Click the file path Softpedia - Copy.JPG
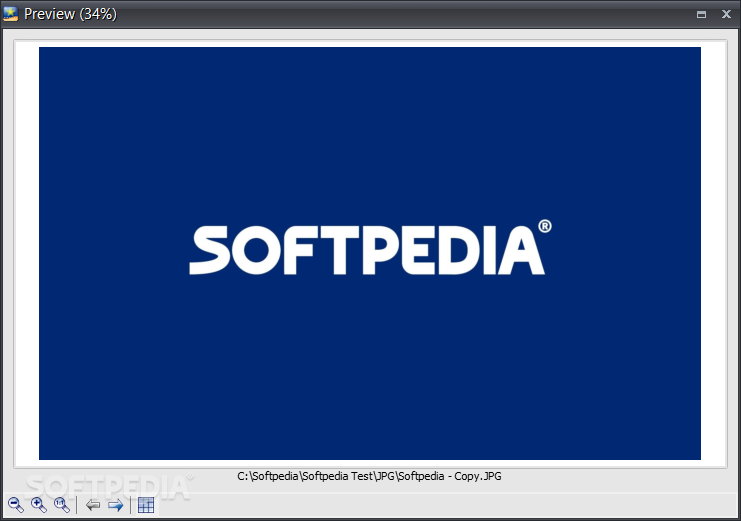Image resolution: width=741 pixels, height=521 pixels. point(369,476)
